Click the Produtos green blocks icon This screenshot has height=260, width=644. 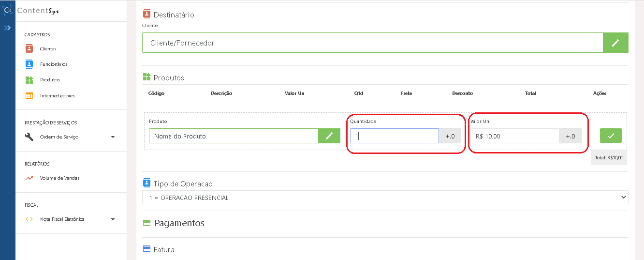tap(29, 80)
